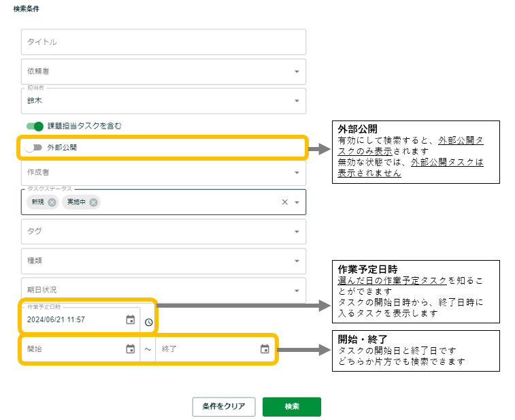Open calendar for 作業予定日時 field

pyautogui.click(x=131, y=320)
